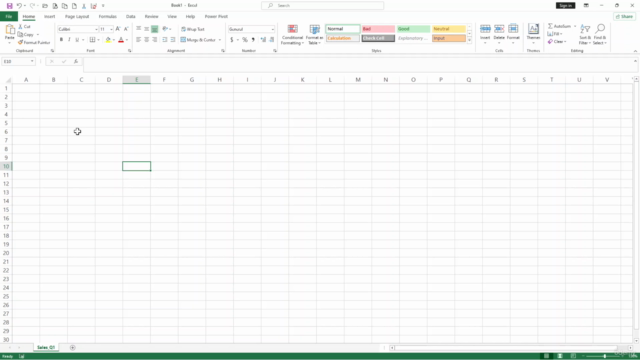The width and height of the screenshot is (640, 360).
Task: Decrease the font size
Action: pyautogui.click(x=126, y=29)
